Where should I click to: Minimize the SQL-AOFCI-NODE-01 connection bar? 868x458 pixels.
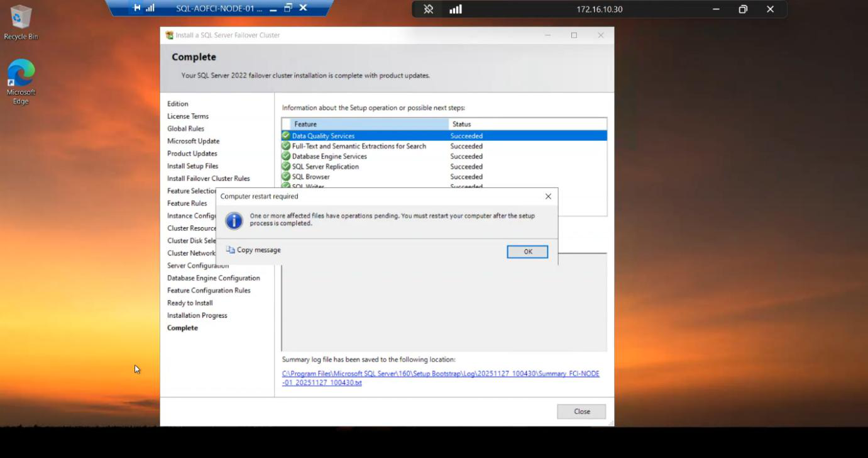click(x=273, y=9)
